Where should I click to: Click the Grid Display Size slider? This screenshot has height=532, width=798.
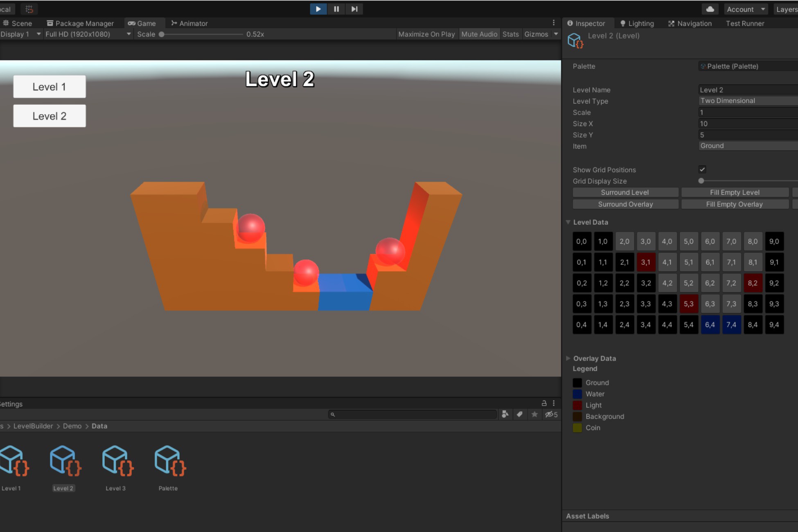[x=701, y=180]
